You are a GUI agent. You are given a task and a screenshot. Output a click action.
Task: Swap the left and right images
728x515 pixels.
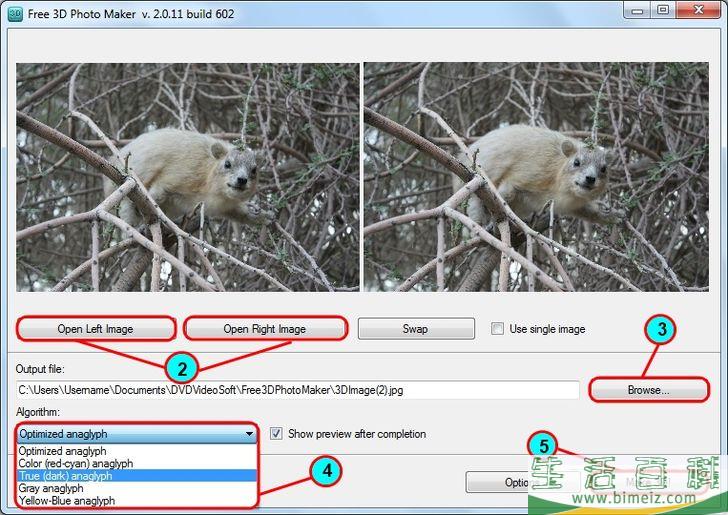415,329
